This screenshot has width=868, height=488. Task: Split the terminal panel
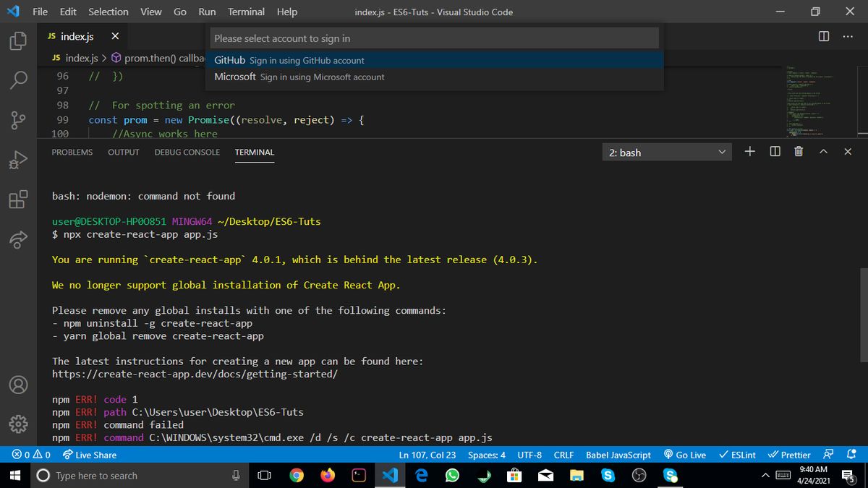point(775,152)
